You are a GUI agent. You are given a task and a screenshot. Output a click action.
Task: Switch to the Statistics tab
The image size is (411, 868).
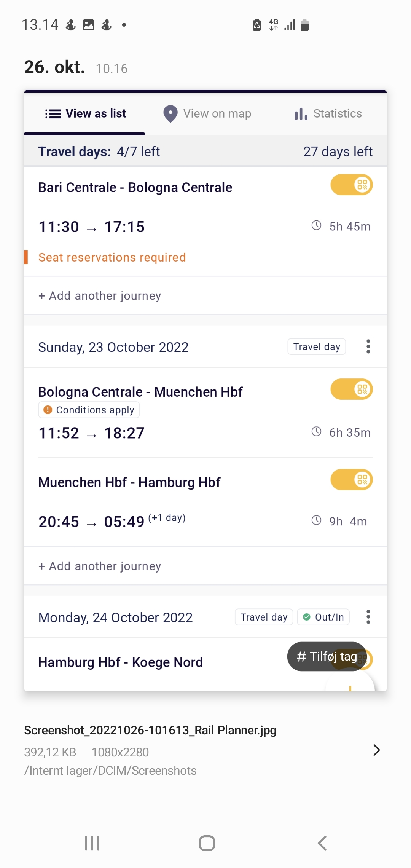coord(328,114)
